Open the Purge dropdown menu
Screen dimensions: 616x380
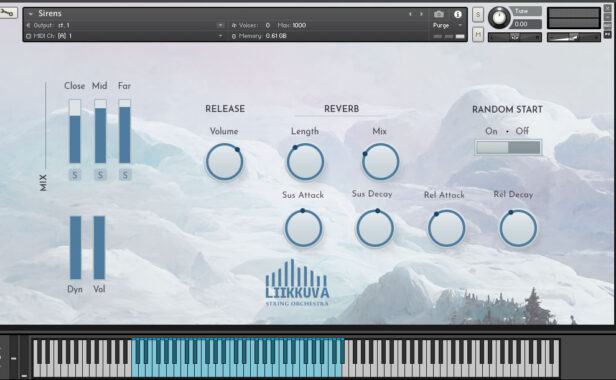point(447,25)
